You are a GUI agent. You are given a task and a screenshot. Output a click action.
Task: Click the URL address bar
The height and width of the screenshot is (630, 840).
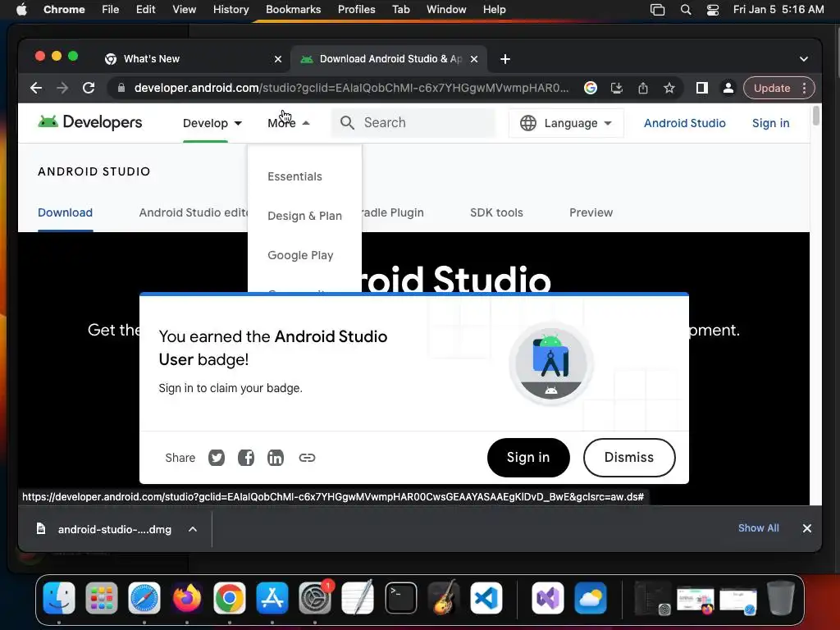(x=351, y=88)
